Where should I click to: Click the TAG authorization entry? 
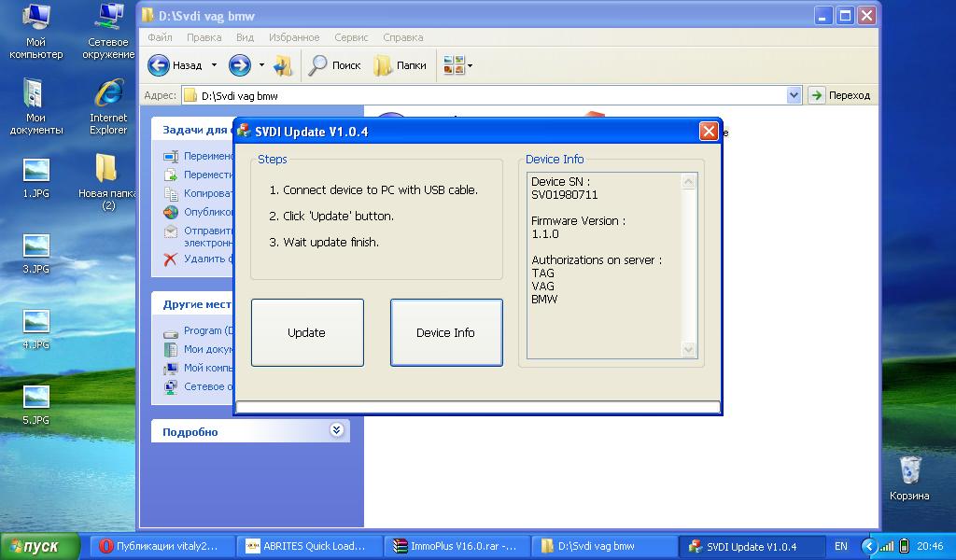(542, 273)
